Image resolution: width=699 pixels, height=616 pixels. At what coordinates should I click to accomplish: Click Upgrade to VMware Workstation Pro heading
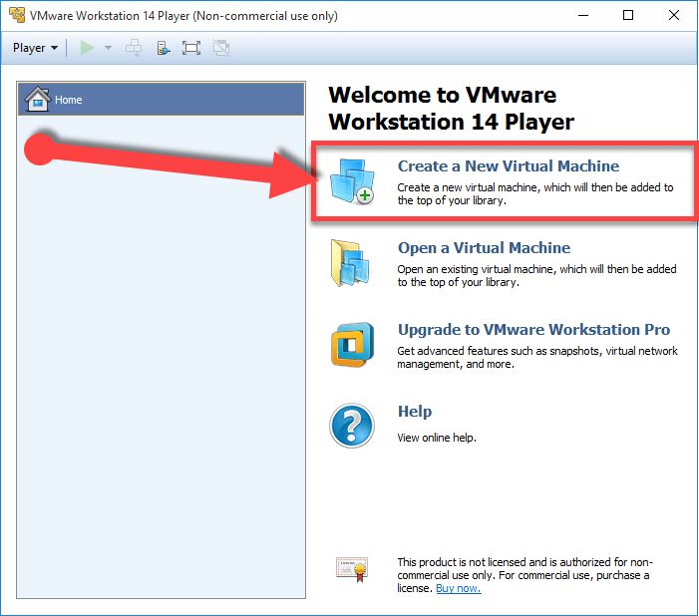pos(533,330)
